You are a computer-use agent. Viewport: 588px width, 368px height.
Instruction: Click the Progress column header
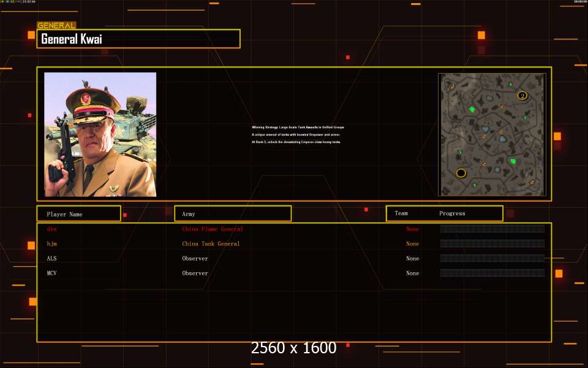point(452,213)
